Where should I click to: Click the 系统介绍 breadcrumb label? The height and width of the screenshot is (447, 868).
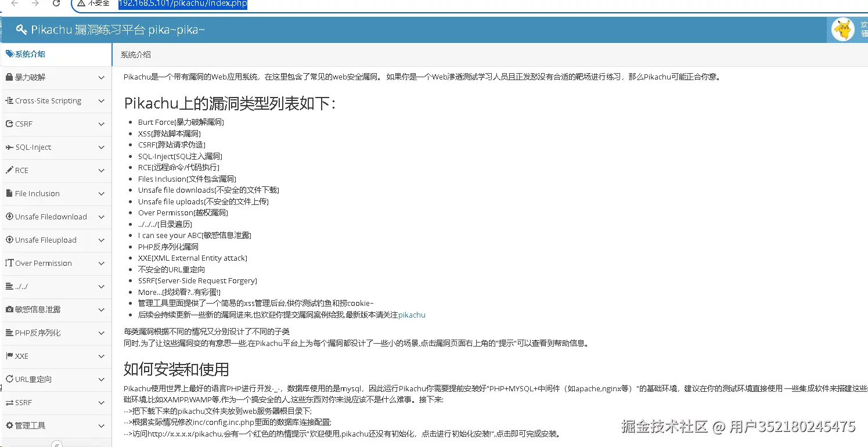[136, 55]
